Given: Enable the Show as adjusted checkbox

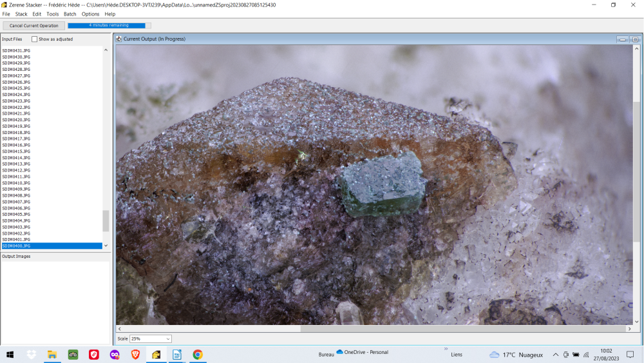Looking at the screenshot, I should point(35,39).
